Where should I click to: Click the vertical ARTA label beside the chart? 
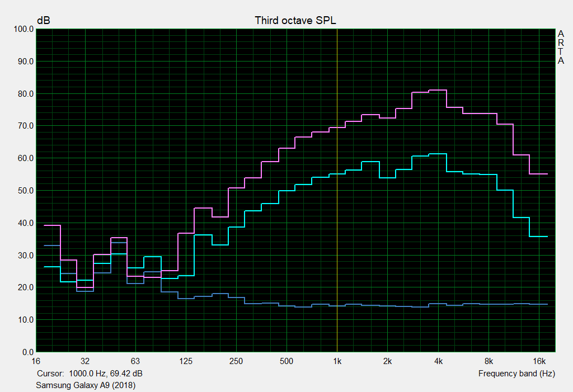(x=561, y=47)
